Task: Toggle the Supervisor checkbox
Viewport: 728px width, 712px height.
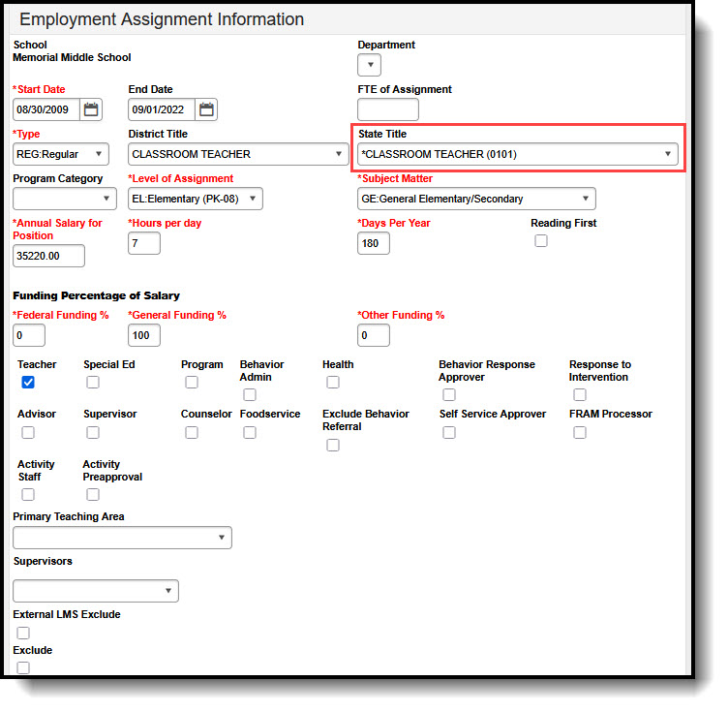Action: pyautogui.click(x=93, y=432)
